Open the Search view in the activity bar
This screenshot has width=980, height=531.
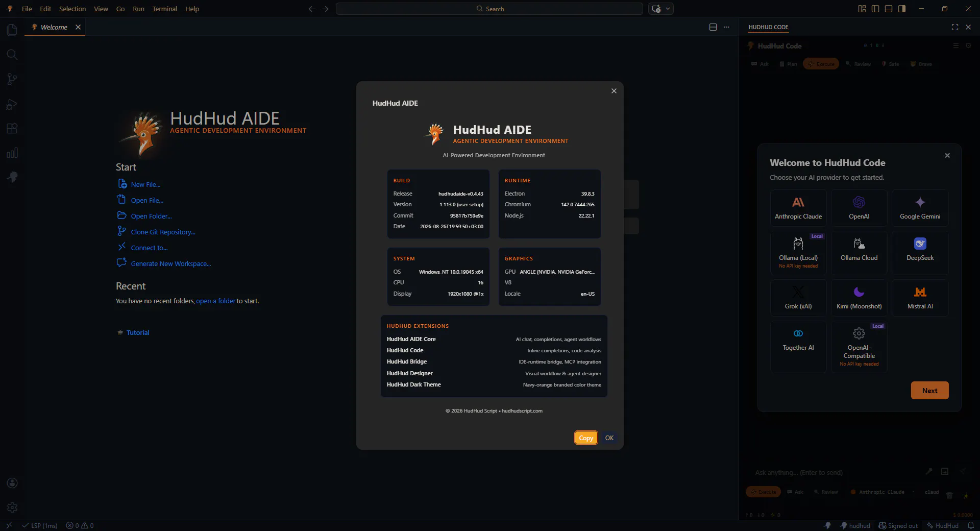pyautogui.click(x=12, y=55)
